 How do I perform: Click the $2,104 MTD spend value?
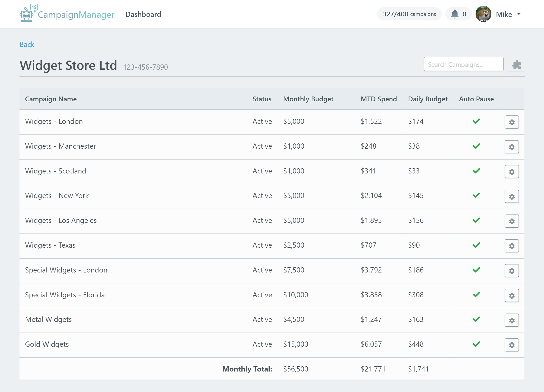[371, 196]
